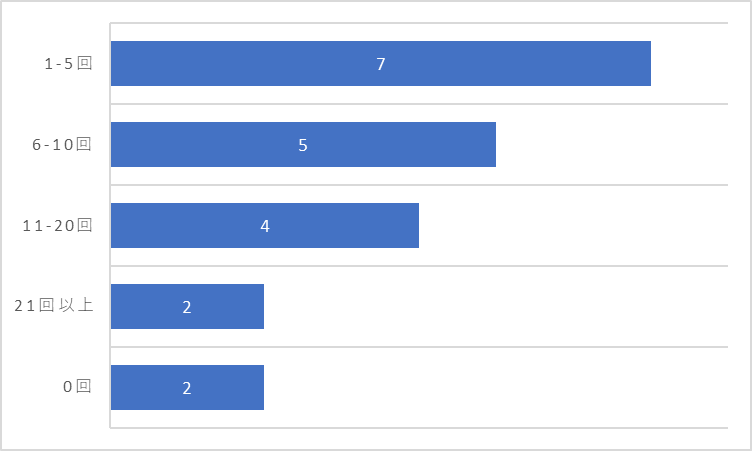Click gridline between 1-5回 and 6-10回 rows
752x451 pixels.
pyautogui.click(x=419, y=104)
